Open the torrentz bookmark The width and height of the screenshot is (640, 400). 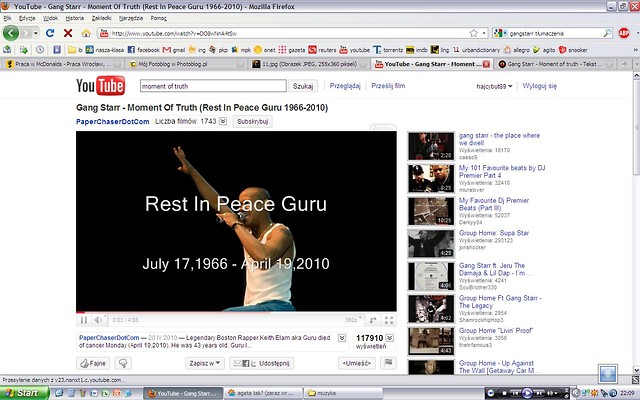coord(388,50)
